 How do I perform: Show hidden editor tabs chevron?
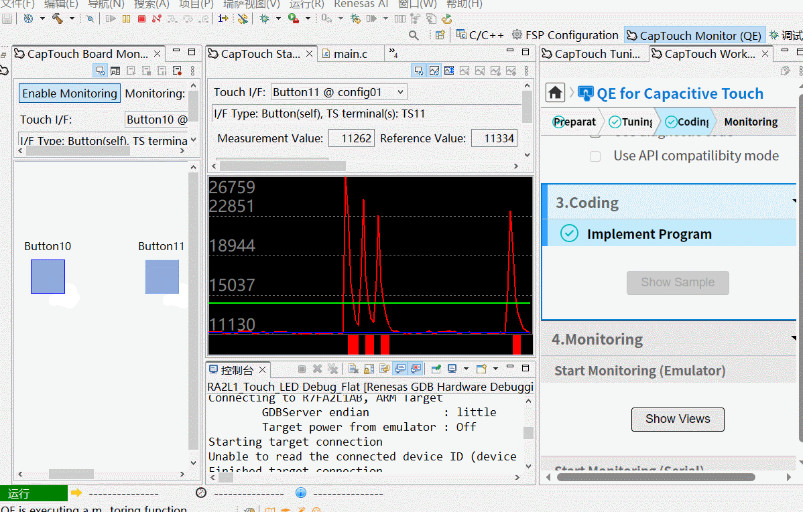(x=393, y=53)
